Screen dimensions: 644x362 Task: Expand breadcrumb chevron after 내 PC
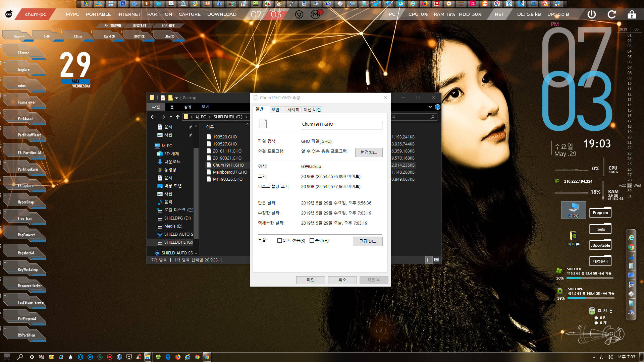point(210,117)
